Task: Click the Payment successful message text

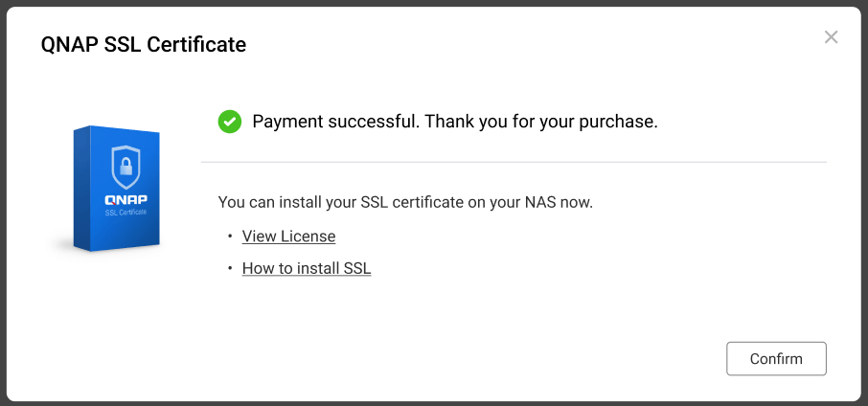Action: tap(335, 123)
